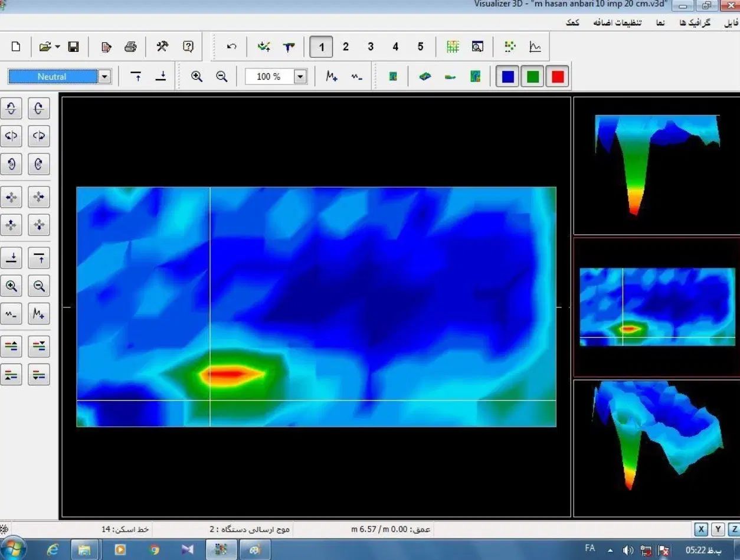
Task: Switch to view 2 toggle button
Action: [346, 47]
